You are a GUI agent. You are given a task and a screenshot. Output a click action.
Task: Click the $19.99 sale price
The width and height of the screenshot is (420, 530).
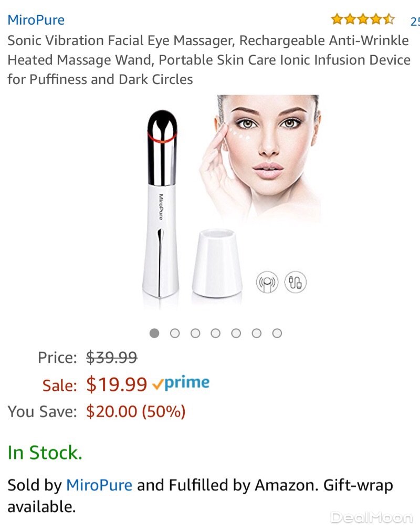pos(117,384)
